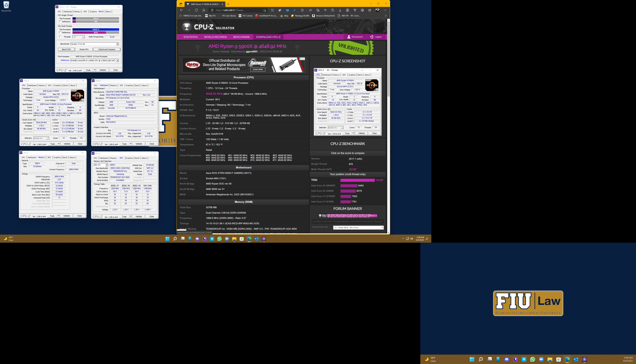
Task: Add this page to favorites star
Action: (x=264, y=10)
